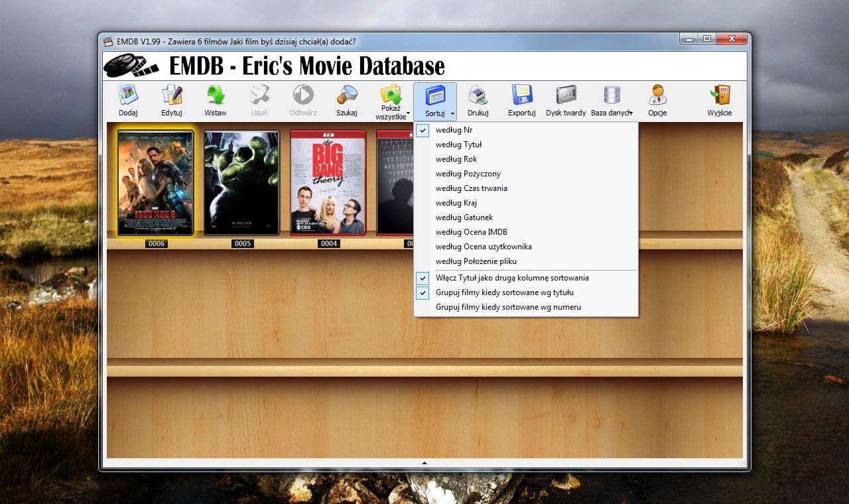Sort movies według Czas trwania
This screenshot has width=849, height=504.
526,188
